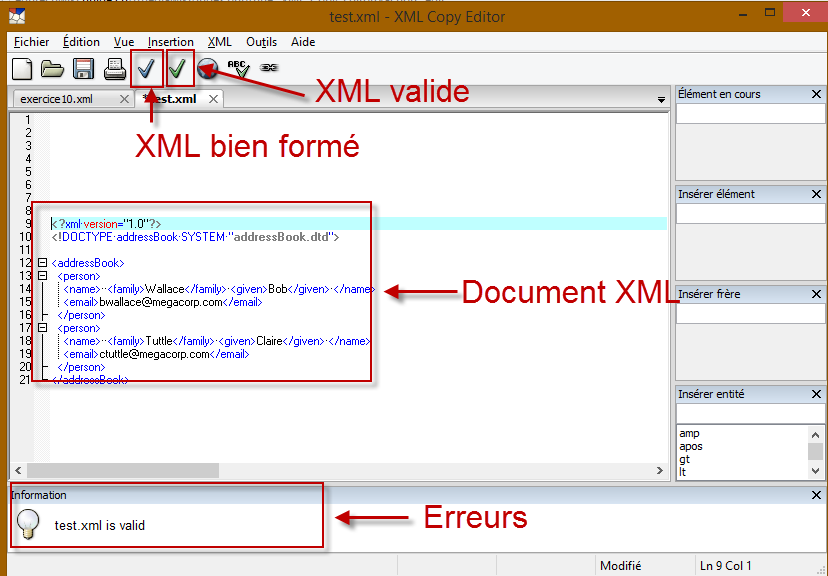Image resolution: width=828 pixels, height=576 pixels.
Task: Validate XML with the green checkmark
Action: coord(178,68)
